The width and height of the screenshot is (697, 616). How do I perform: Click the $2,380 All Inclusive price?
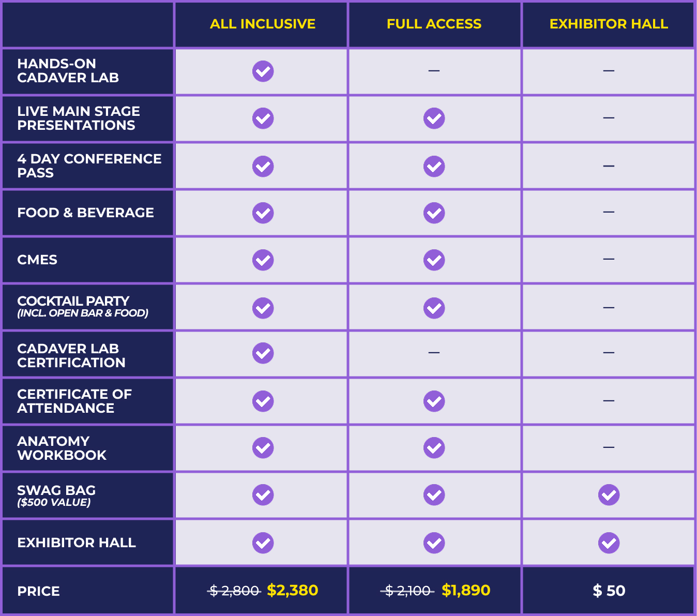[x=293, y=590]
